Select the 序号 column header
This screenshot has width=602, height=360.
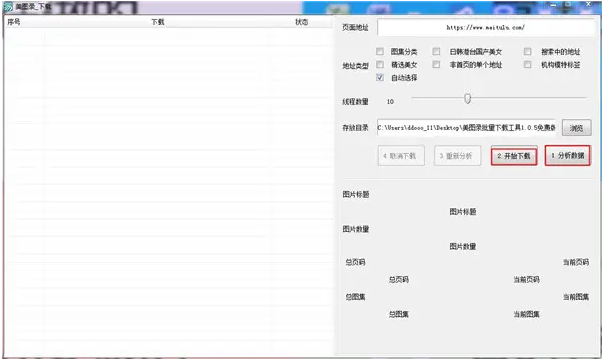click(14, 22)
